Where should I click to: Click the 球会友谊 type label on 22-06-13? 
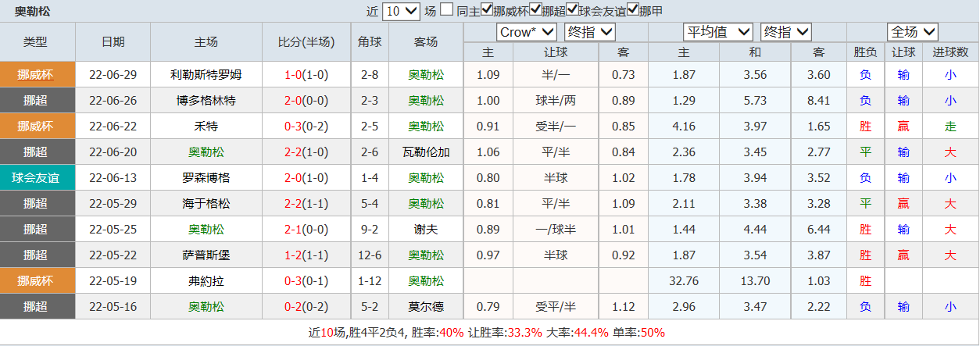[x=35, y=178]
